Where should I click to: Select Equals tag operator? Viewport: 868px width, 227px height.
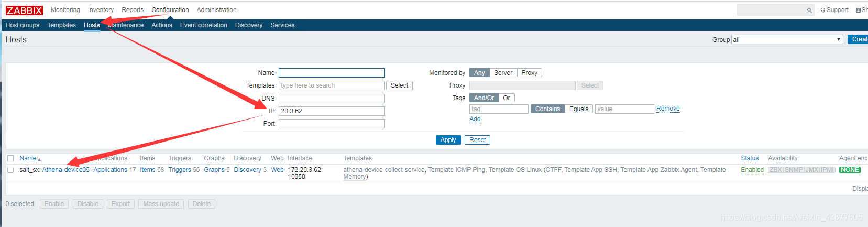579,109
